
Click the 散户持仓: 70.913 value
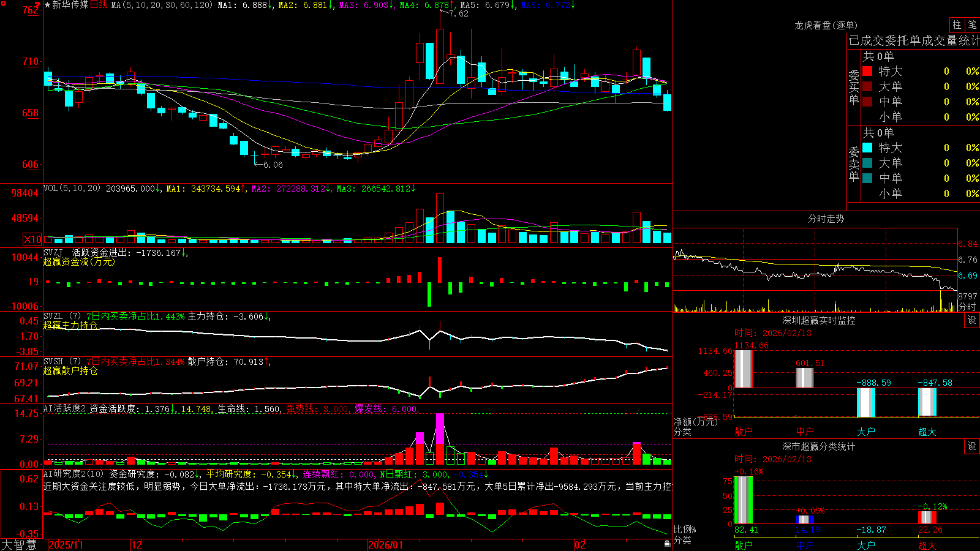[229, 362]
